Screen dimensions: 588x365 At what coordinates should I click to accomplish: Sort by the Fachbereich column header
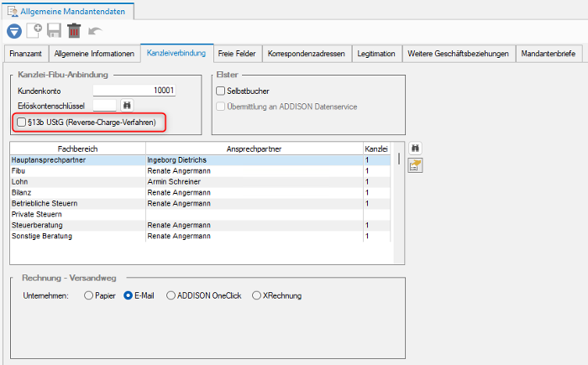(x=77, y=149)
